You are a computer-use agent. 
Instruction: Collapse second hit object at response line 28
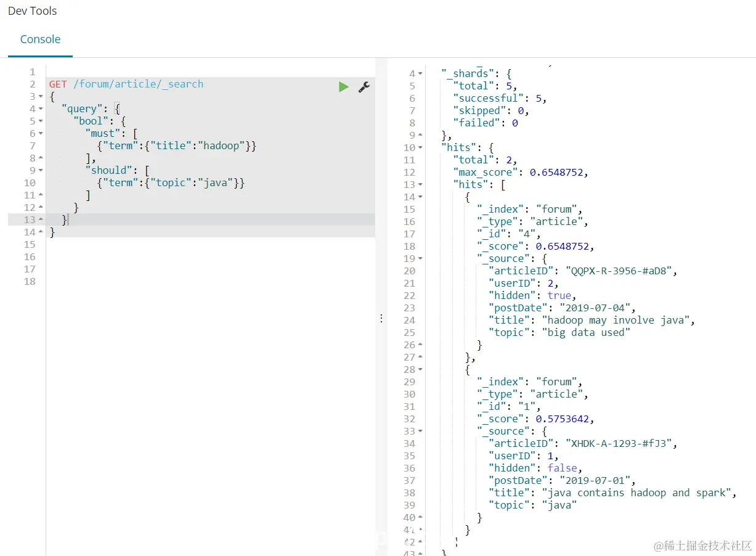pos(420,370)
